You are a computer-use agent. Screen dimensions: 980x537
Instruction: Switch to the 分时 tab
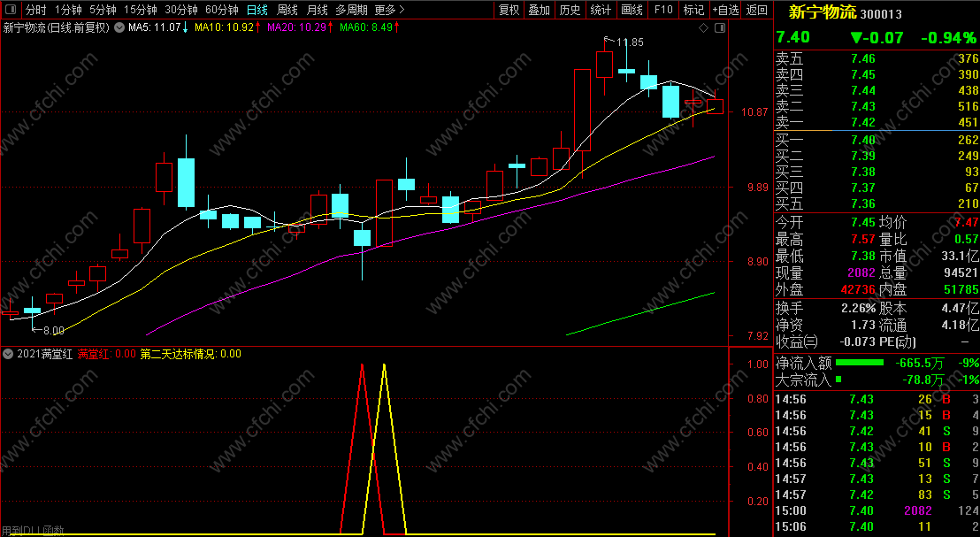[35, 10]
